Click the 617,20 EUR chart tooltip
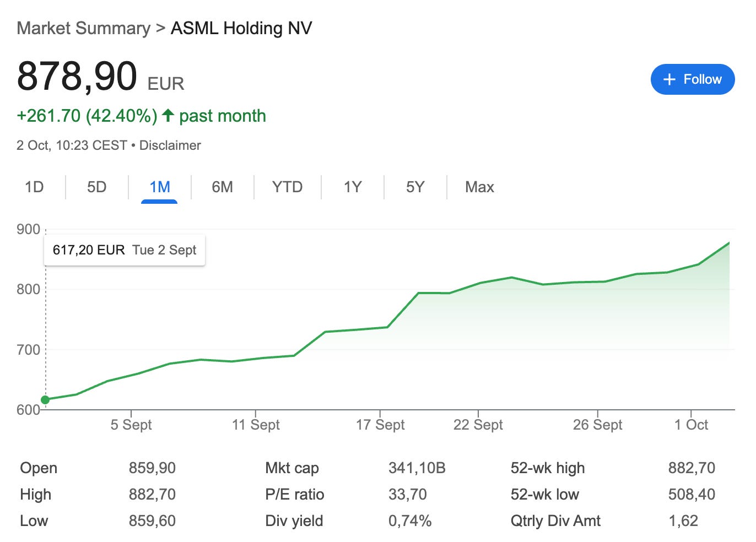The image size is (756, 542). pos(125,250)
